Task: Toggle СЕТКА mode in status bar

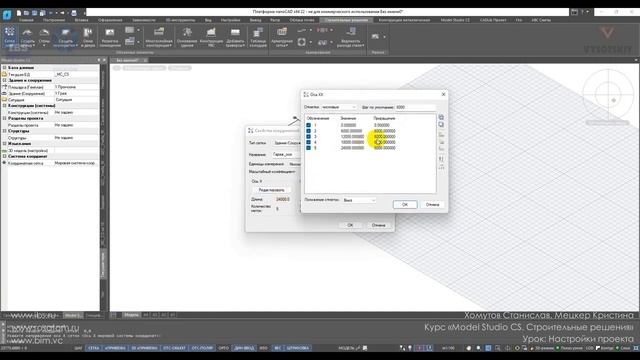Action: coord(93,348)
